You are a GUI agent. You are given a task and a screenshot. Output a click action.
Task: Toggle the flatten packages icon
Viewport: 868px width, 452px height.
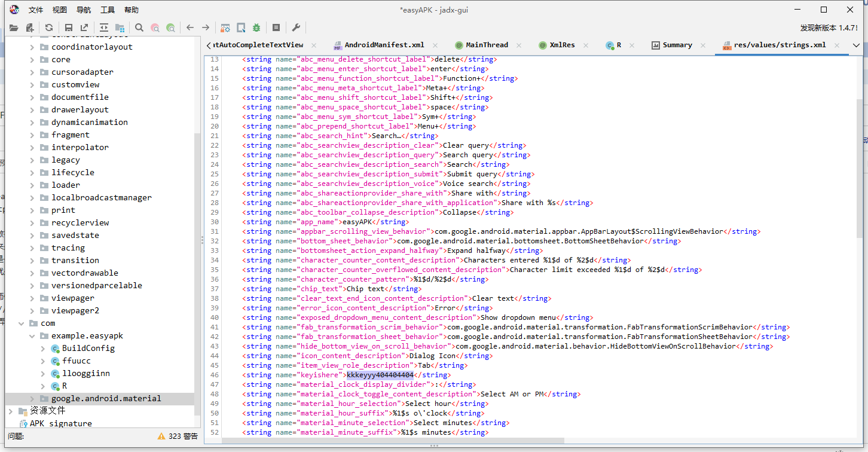pos(120,28)
